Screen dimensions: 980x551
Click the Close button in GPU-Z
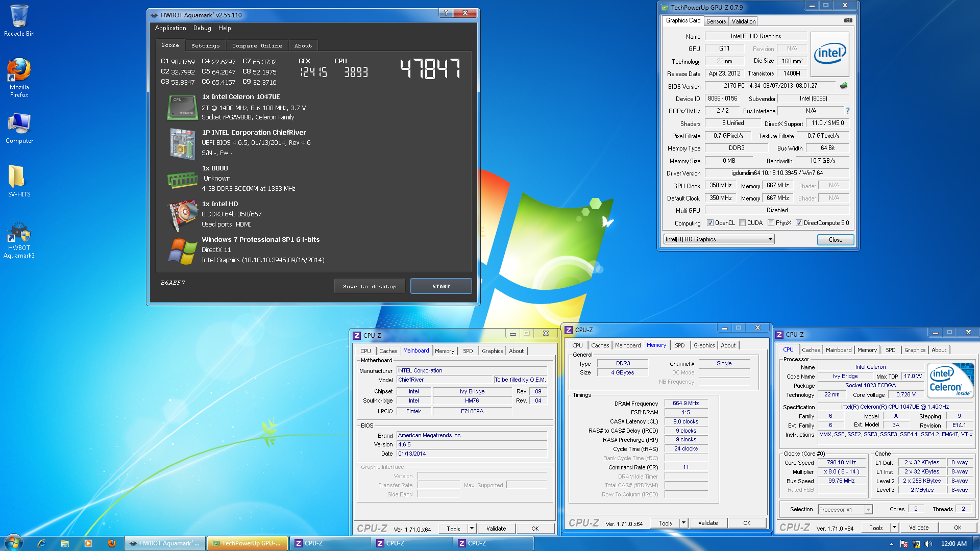(836, 240)
